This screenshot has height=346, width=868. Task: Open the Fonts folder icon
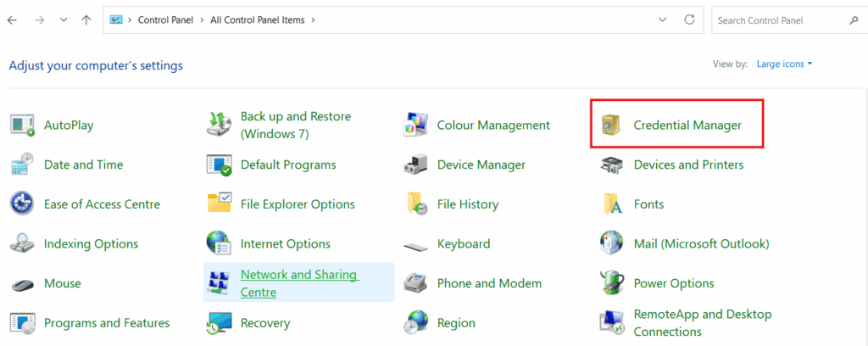pos(612,204)
